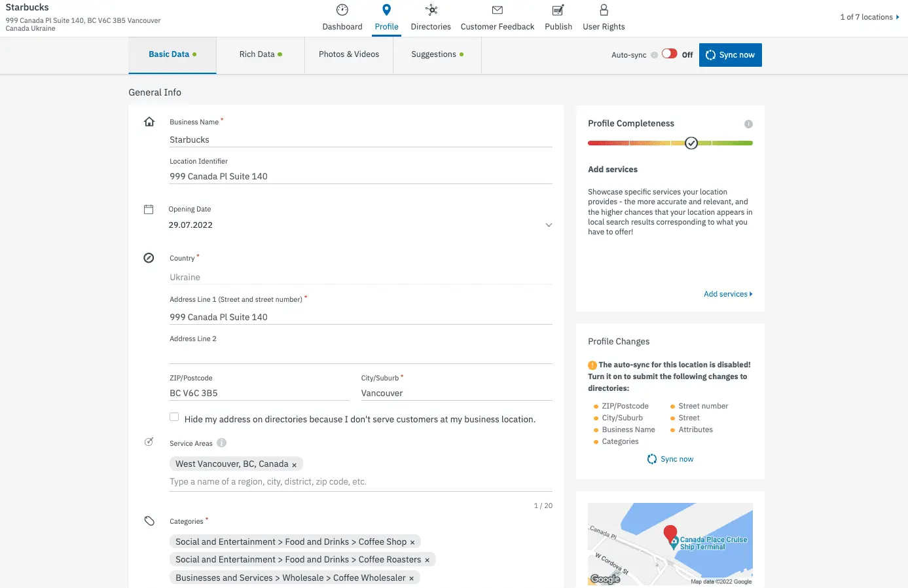Viewport: 908px width, 588px height.
Task: Click the Street change item
Action: pos(689,418)
